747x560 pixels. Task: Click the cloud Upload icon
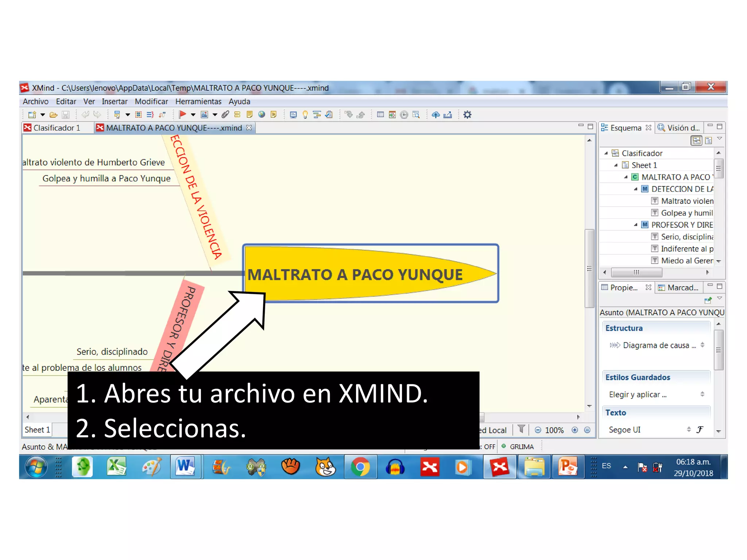coord(436,115)
